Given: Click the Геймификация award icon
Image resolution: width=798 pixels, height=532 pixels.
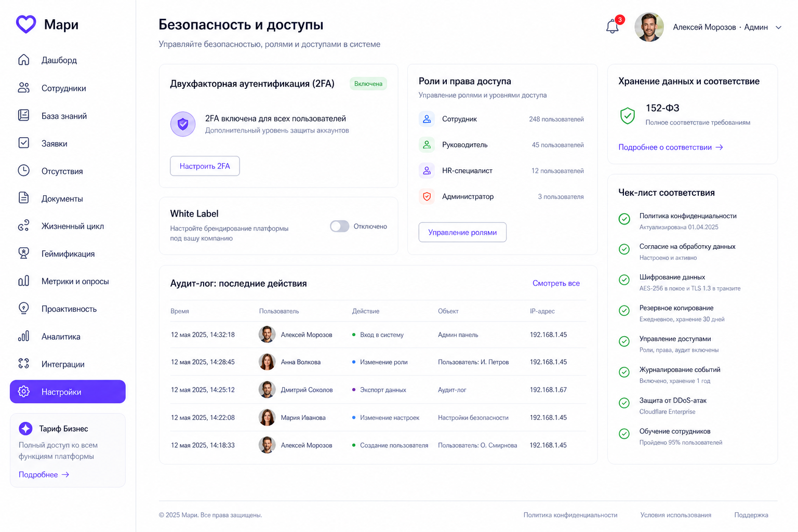Looking at the screenshot, I should pos(24,254).
